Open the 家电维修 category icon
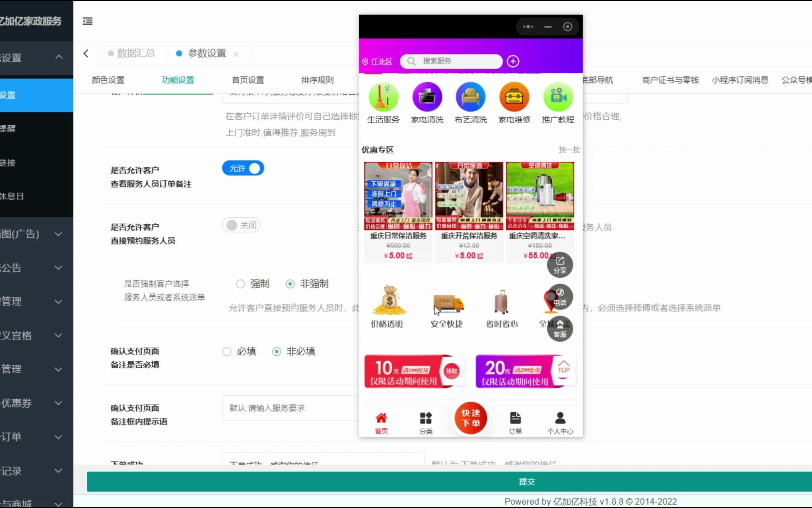The height and width of the screenshot is (508, 812). coord(514,97)
